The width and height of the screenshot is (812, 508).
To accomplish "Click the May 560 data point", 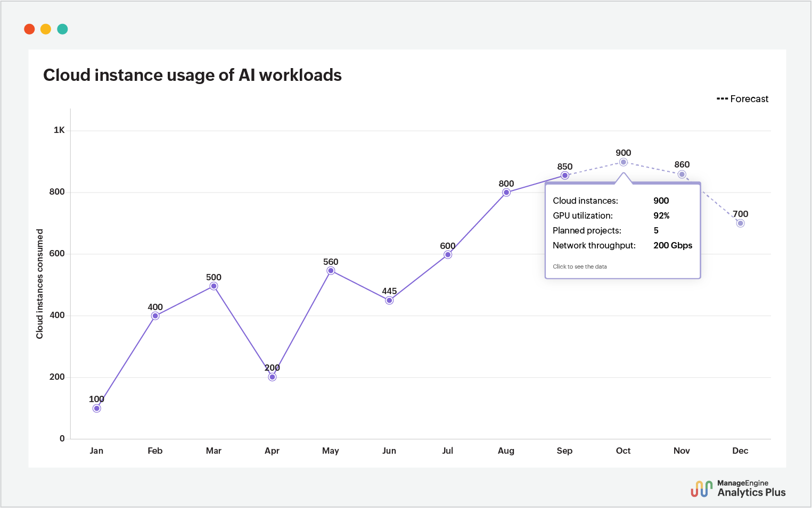I will pos(330,271).
